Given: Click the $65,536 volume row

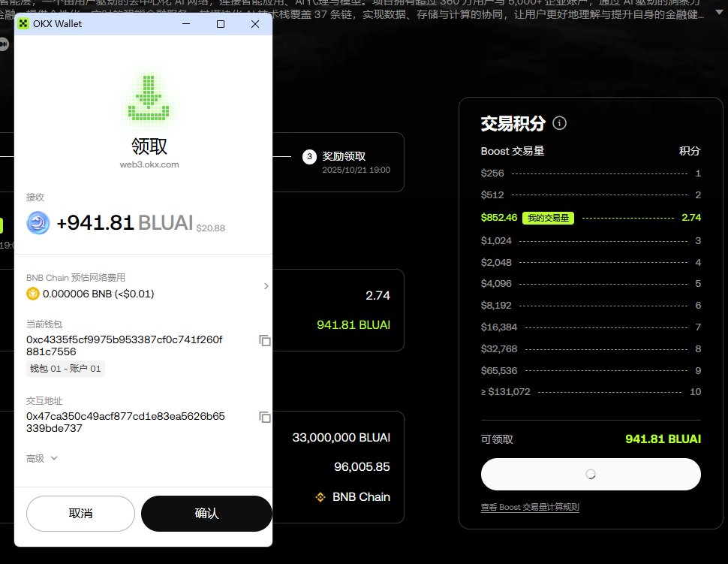Looking at the screenshot, I should coord(591,371).
